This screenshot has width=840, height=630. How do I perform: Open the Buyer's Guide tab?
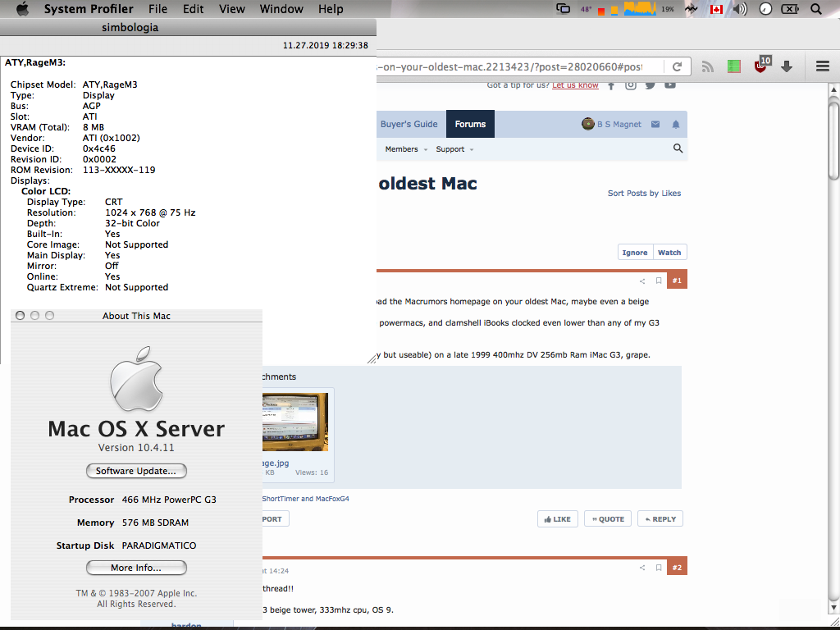(x=409, y=124)
